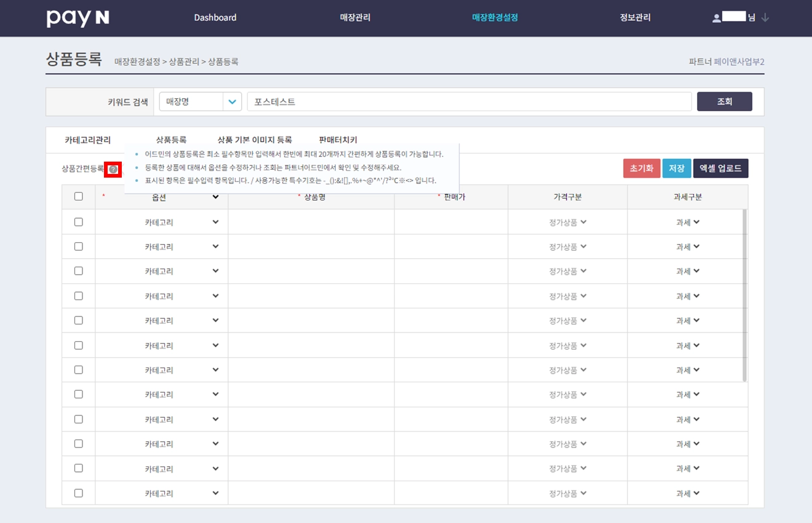
Task: Click the 가격구분 column header
Action: (x=568, y=197)
